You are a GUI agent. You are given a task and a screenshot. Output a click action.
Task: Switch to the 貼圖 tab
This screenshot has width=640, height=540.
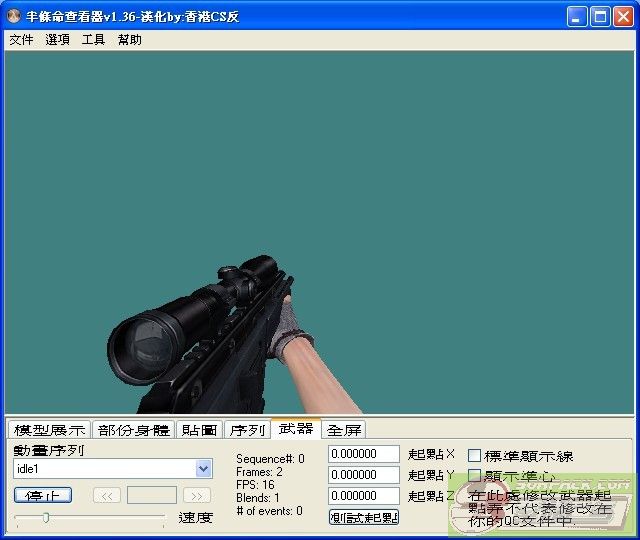click(x=199, y=430)
